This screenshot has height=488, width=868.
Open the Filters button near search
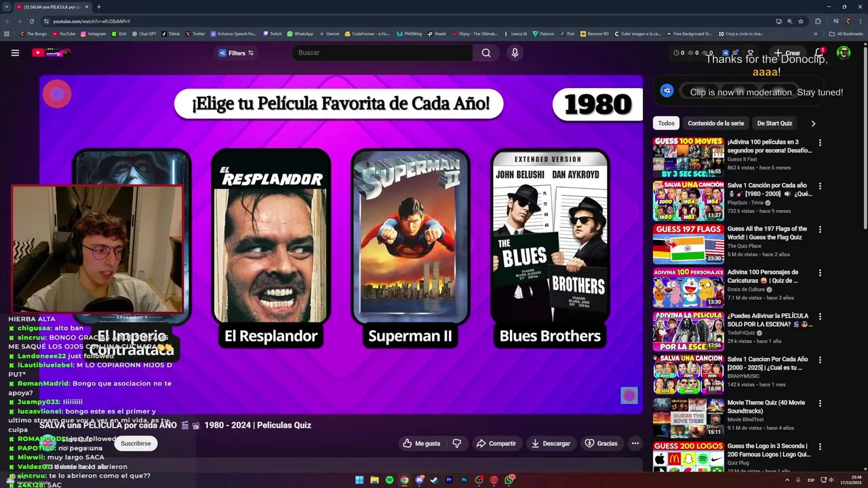coord(235,53)
